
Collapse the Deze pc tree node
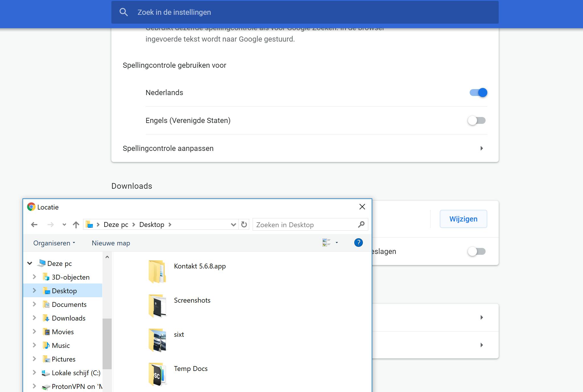pyautogui.click(x=30, y=263)
